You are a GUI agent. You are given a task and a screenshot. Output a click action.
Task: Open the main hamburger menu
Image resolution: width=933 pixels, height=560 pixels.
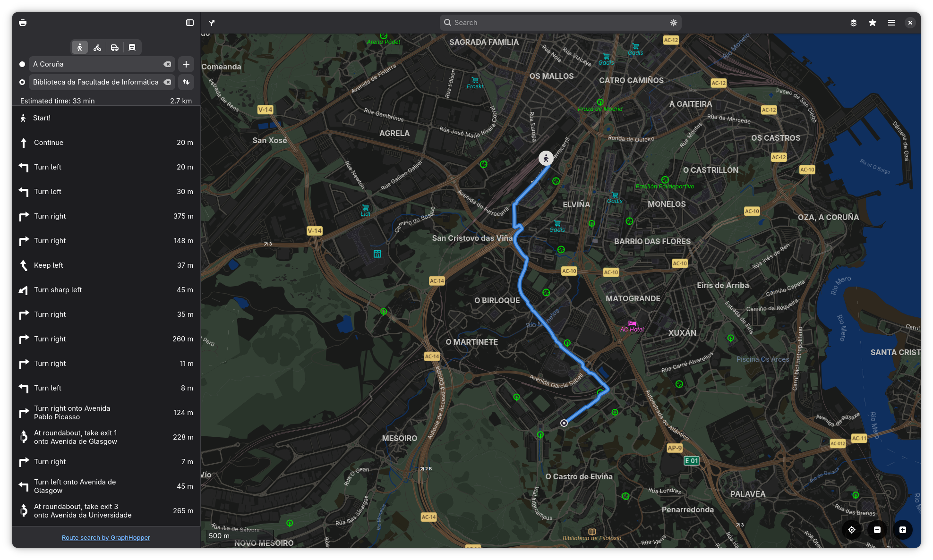click(891, 23)
